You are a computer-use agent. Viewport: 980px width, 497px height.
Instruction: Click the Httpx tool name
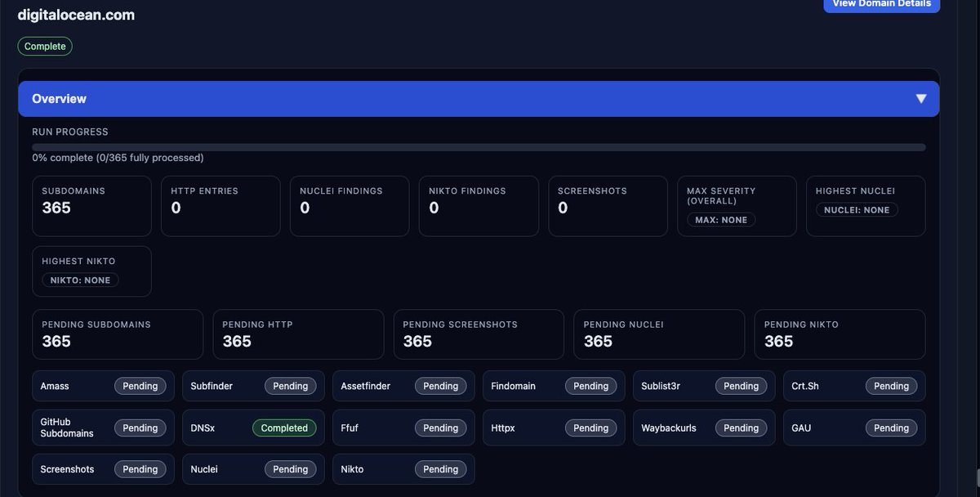[x=503, y=428]
